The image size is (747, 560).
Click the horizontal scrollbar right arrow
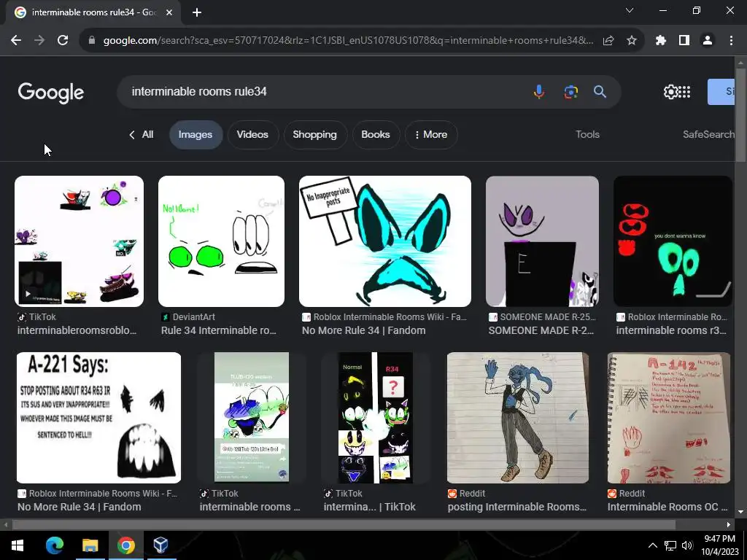click(x=729, y=525)
